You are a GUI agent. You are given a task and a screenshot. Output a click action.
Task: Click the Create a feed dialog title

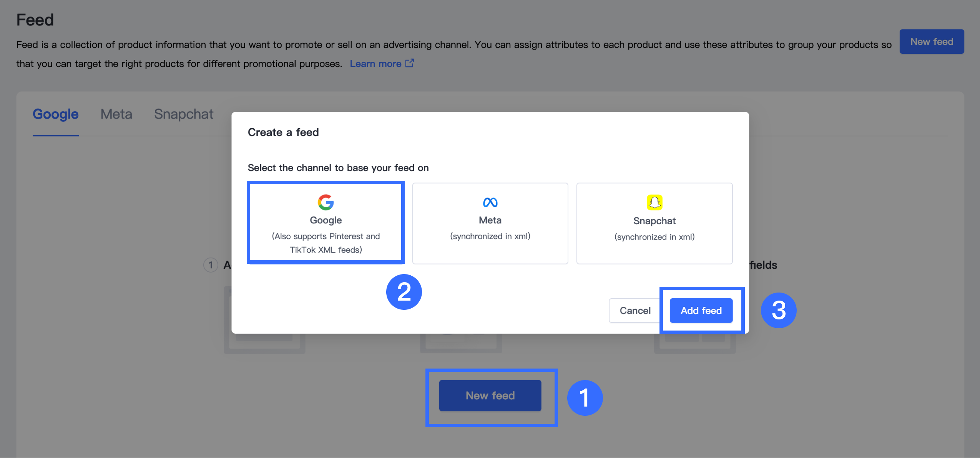point(283,132)
